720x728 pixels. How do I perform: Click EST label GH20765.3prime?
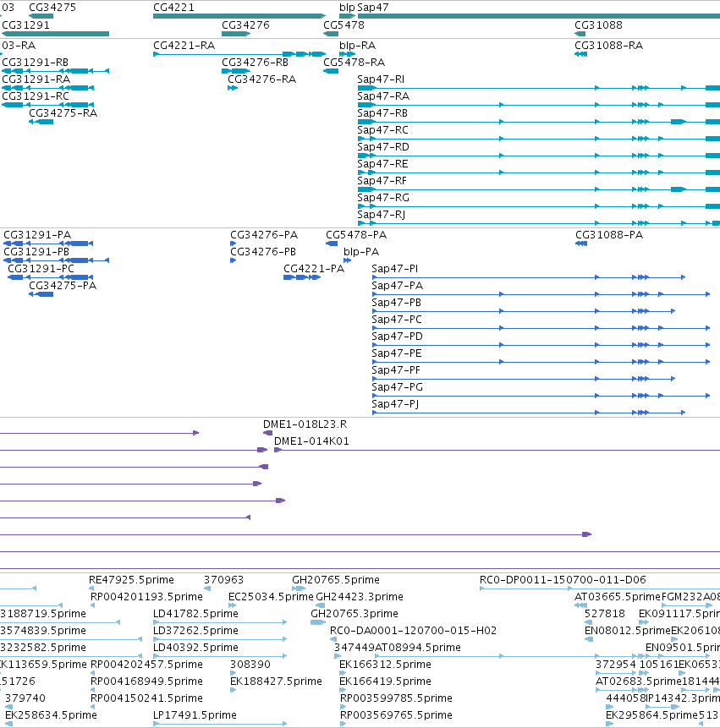355,614
